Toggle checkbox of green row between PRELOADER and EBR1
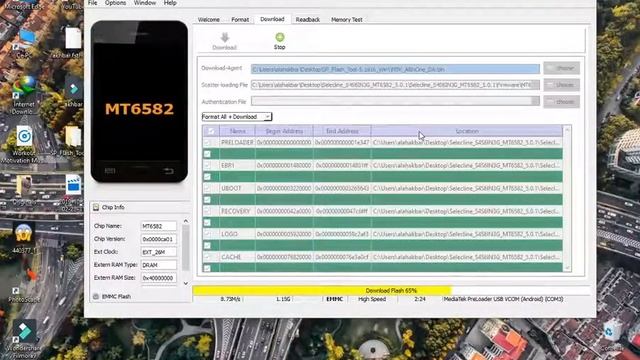 tap(207, 154)
